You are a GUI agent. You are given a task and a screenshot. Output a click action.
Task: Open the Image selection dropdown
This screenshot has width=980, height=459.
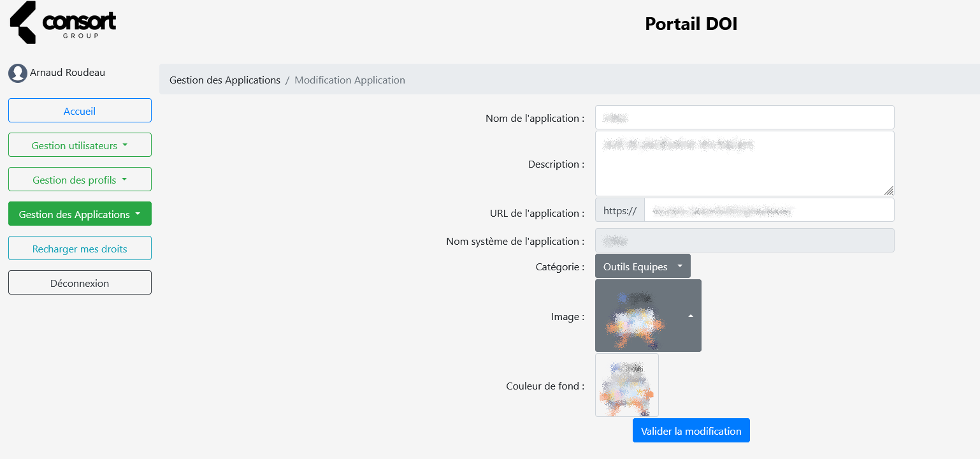tap(648, 316)
